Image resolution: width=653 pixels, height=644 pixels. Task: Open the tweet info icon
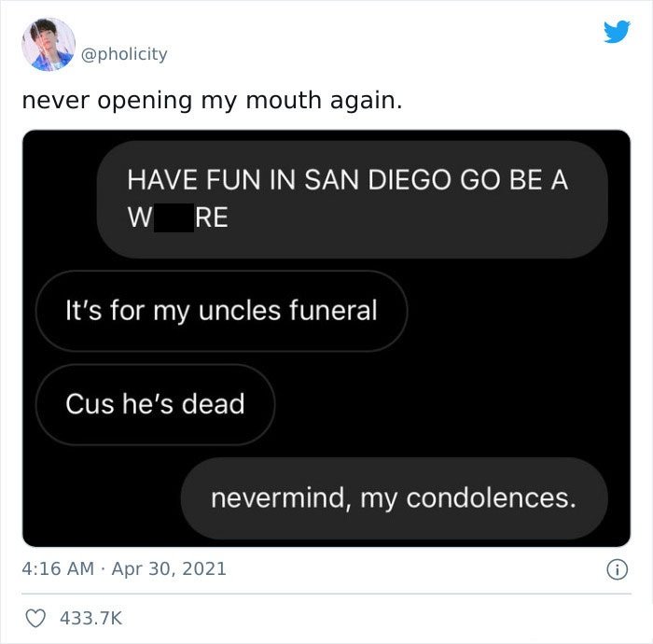[618, 569]
